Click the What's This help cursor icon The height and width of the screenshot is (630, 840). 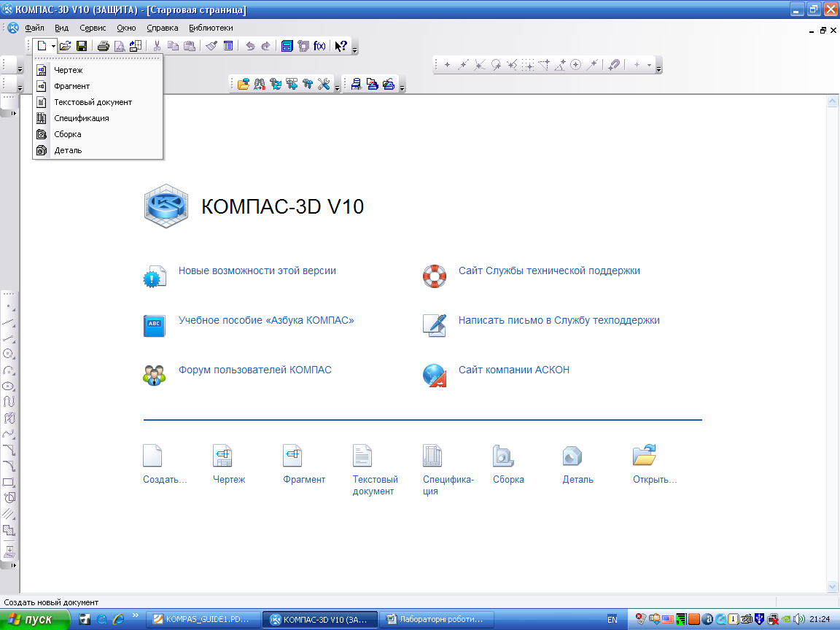[x=341, y=46]
